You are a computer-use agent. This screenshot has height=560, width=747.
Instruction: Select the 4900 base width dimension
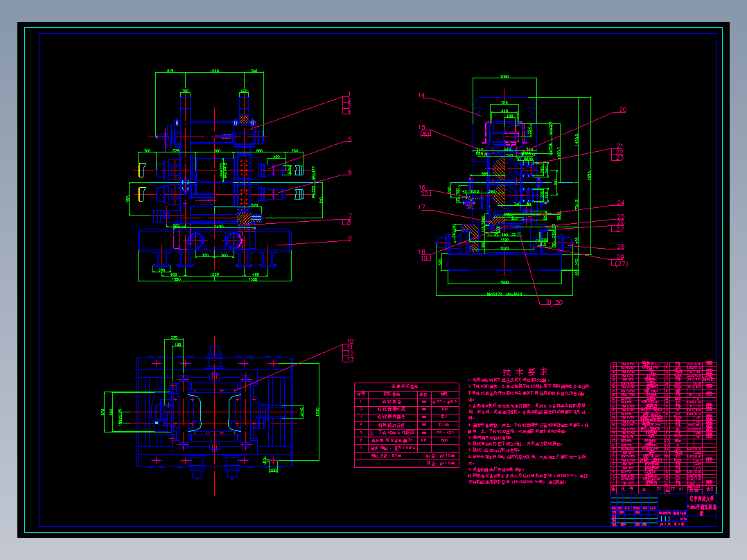pyautogui.click(x=504, y=282)
